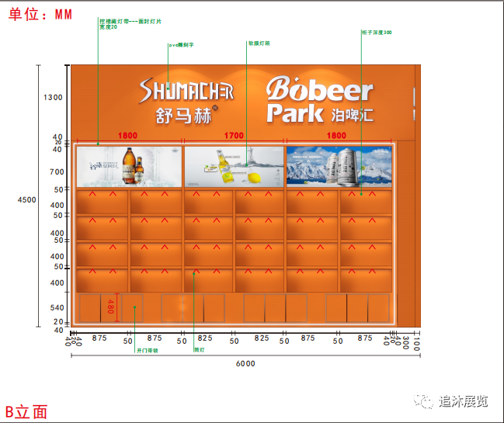Screen dimensions: 504x423
Task: Click the red '1700' width dimension
Action: click(x=234, y=136)
